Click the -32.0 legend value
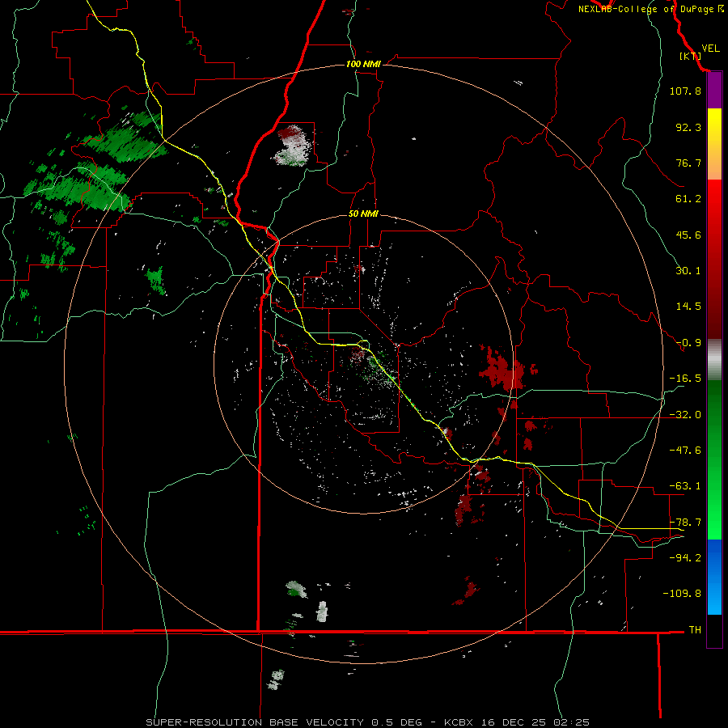Viewport: 728px width, 728px height. tap(685, 415)
